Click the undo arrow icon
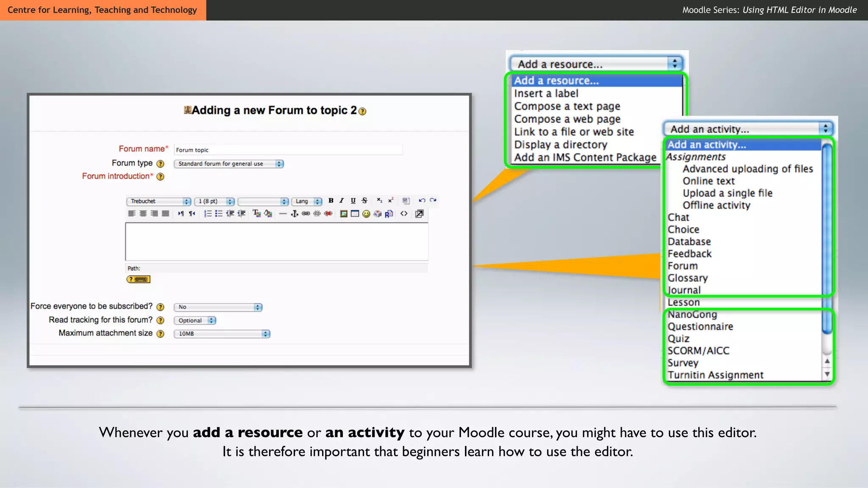Screen dimensions: 868x488 pyautogui.click(x=422, y=201)
